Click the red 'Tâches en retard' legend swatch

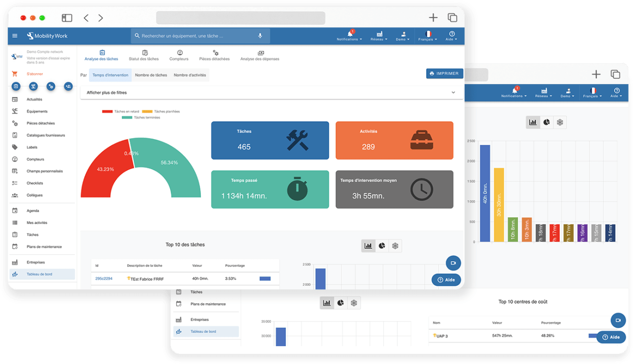pos(108,111)
